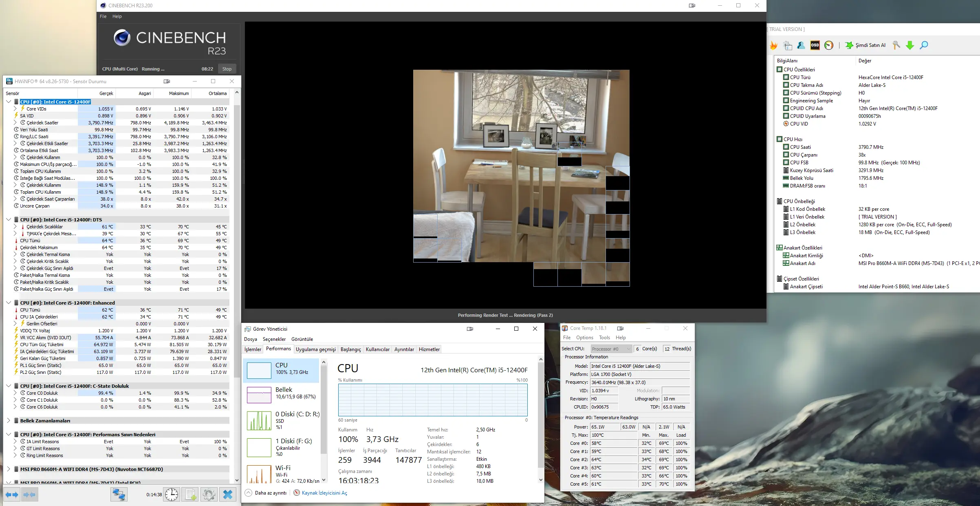Image resolution: width=980 pixels, height=506 pixels.
Task: Open HWiNFO sensor settings gear
Action: point(209,495)
